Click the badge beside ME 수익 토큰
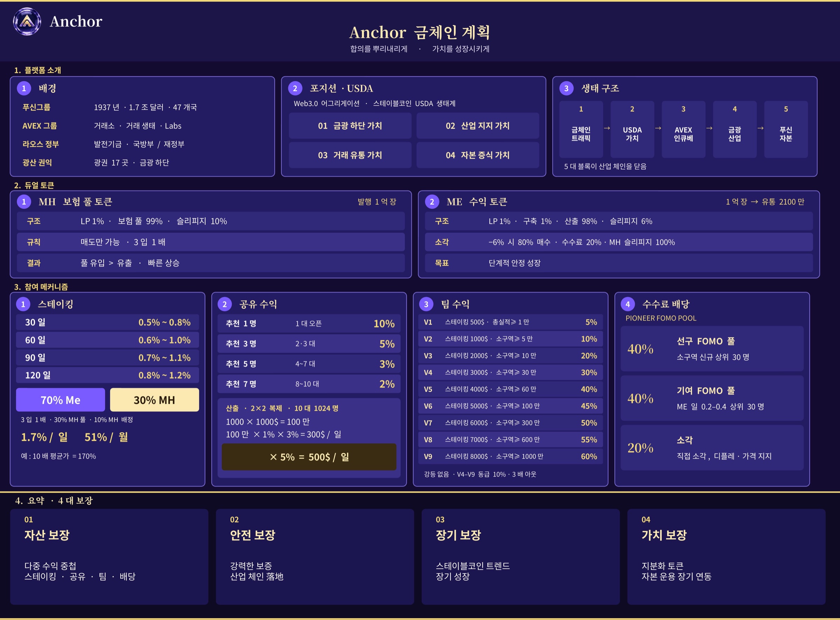 [x=432, y=202]
